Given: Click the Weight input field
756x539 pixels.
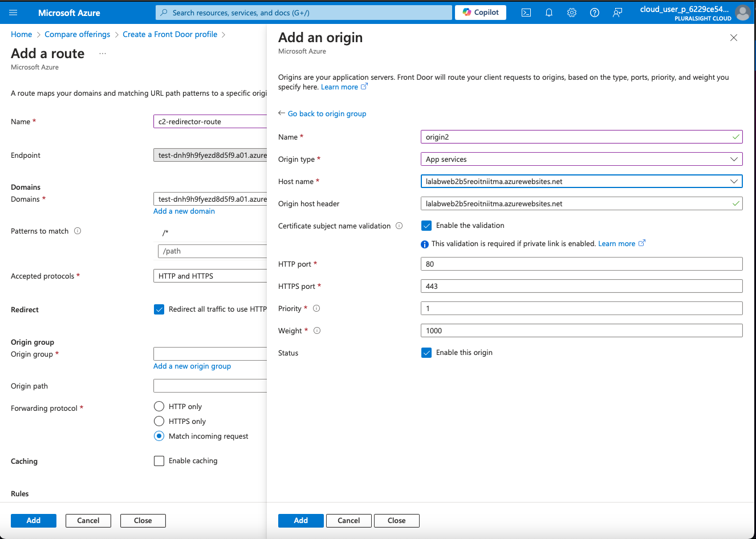Looking at the screenshot, I should [582, 330].
